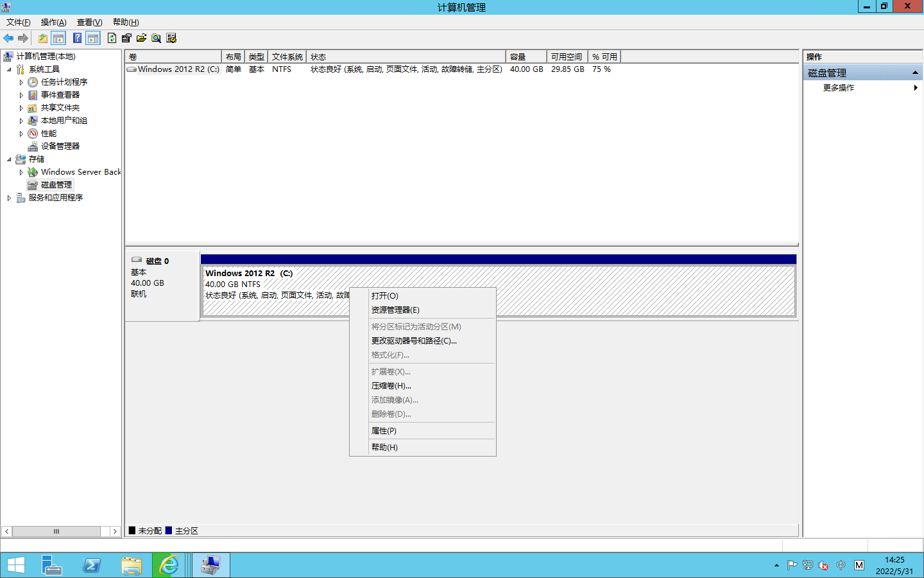
Task: Click the blue 主分区 legend color box
Action: (x=169, y=530)
